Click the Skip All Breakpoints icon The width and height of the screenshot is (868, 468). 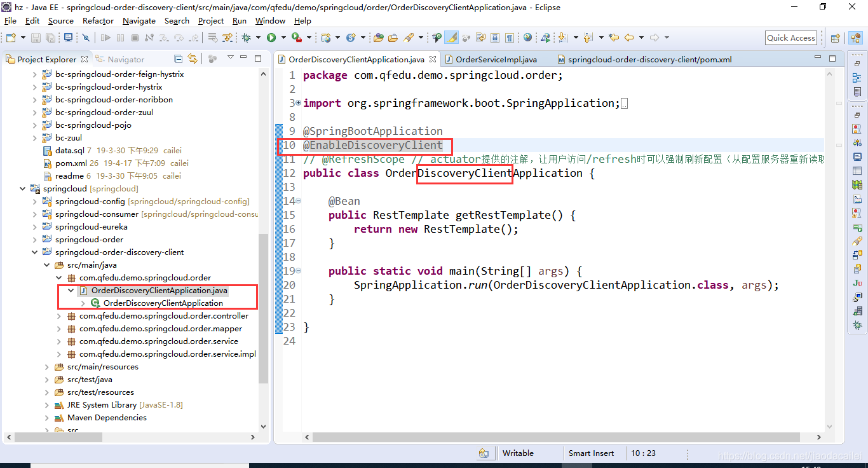(x=86, y=38)
